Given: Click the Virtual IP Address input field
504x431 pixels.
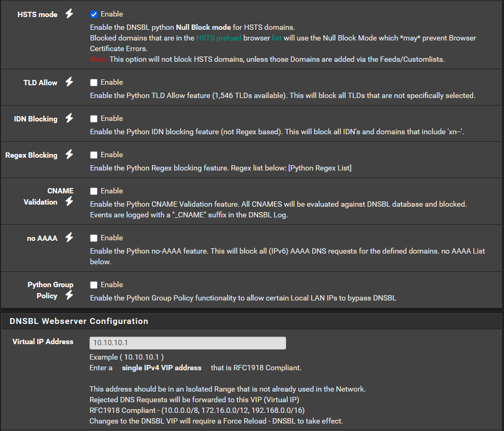Looking at the screenshot, I should click(x=188, y=343).
